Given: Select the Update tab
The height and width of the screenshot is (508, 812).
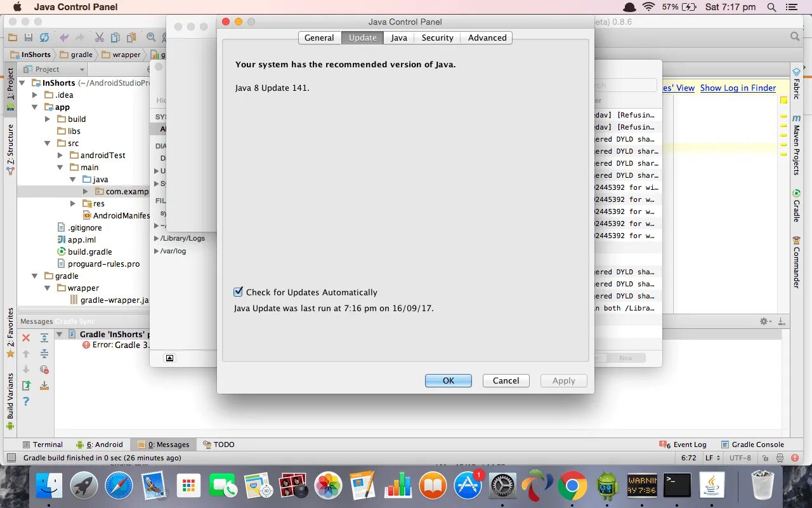Looking at the screenshot, I should tap(363, 37).
